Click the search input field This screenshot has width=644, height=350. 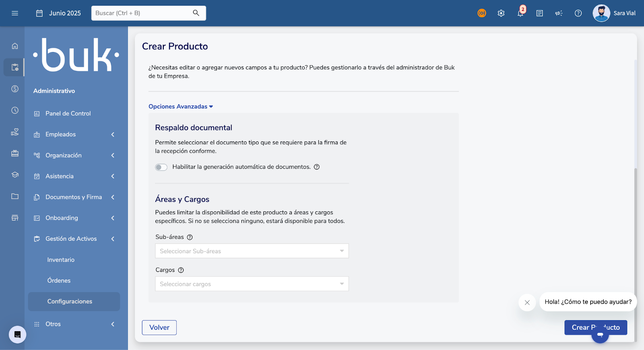[x=143, y=13]
